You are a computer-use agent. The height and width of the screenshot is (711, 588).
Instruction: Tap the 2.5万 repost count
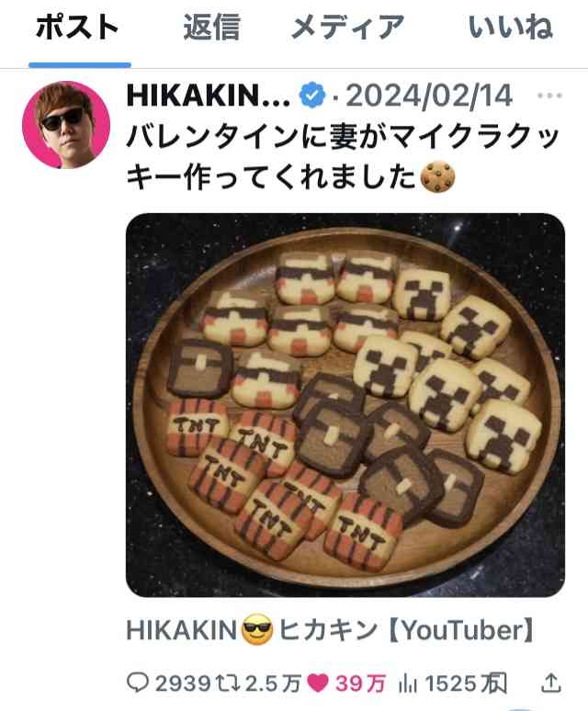273,683
